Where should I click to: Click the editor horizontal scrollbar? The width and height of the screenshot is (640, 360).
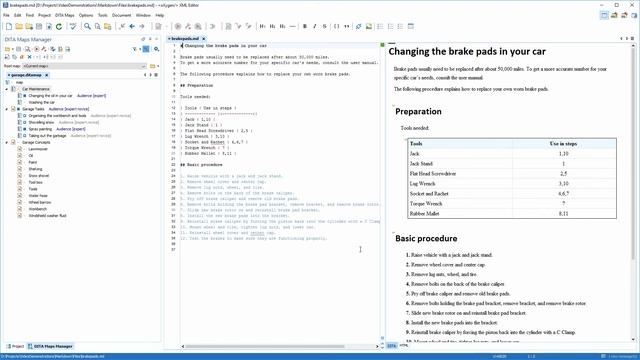264,347
